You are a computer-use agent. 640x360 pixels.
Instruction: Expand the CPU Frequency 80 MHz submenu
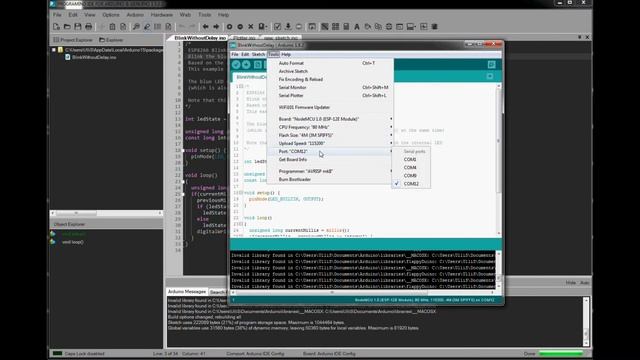click(330, 127)
